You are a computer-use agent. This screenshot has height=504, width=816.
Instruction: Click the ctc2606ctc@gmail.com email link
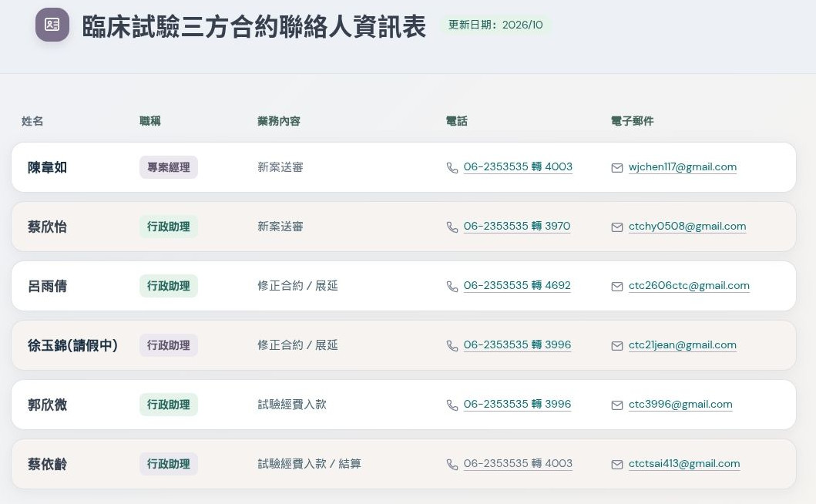(x=689, y=286)
